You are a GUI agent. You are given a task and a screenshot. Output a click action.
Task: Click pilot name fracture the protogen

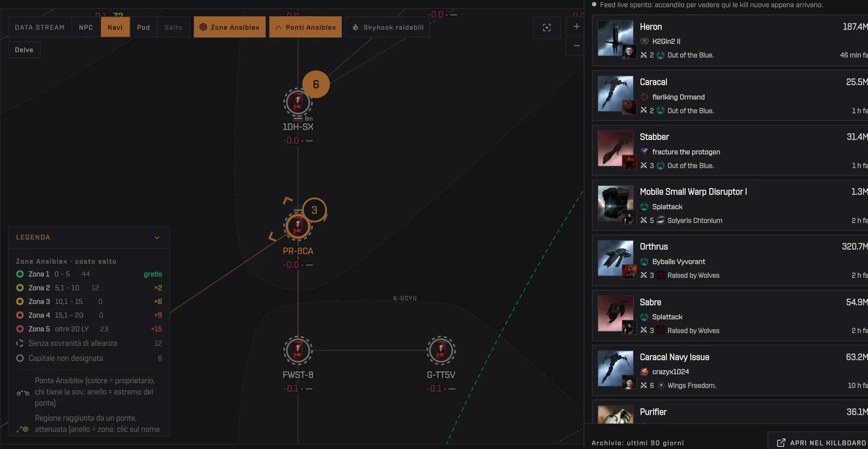(686, 152)
